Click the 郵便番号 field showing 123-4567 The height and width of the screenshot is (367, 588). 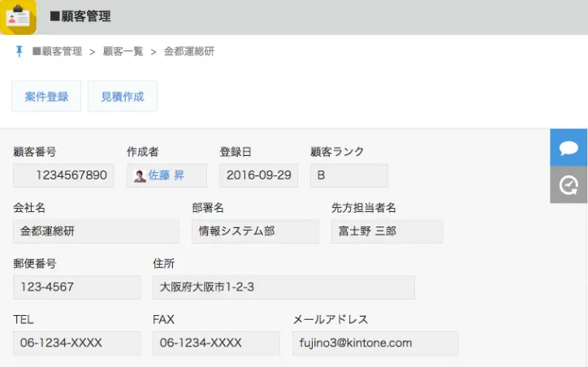[x=76, y=287]
